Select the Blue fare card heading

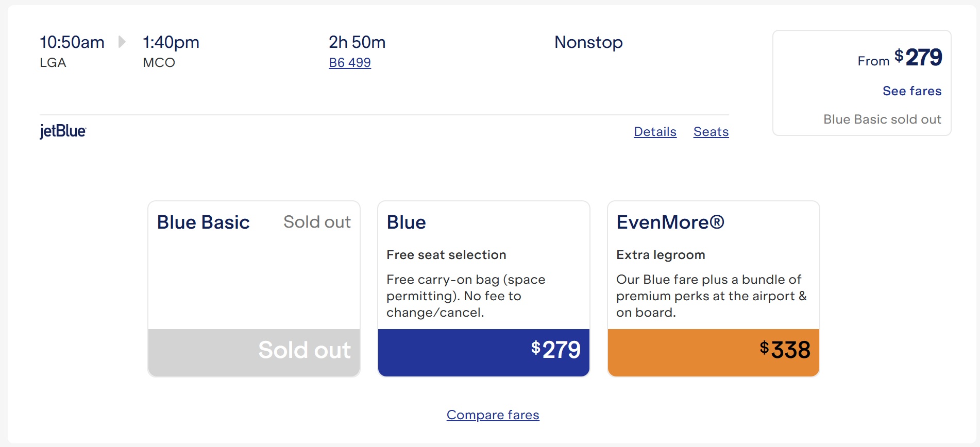(407, 222)
